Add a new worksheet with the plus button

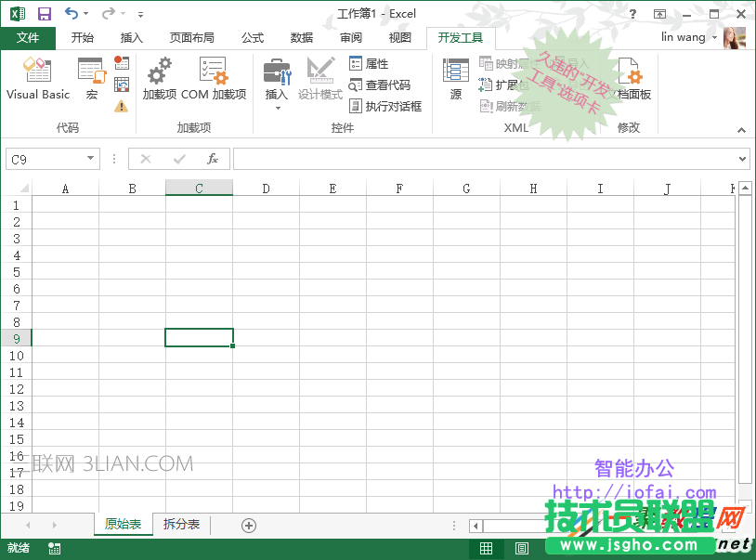[x=248, y=524]
